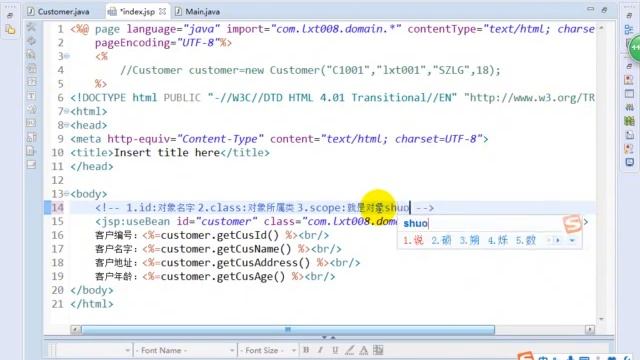Choose candidate 3 '朔' in the IME popup
This screenshot has height=360, width=640.
pos(469,240)
